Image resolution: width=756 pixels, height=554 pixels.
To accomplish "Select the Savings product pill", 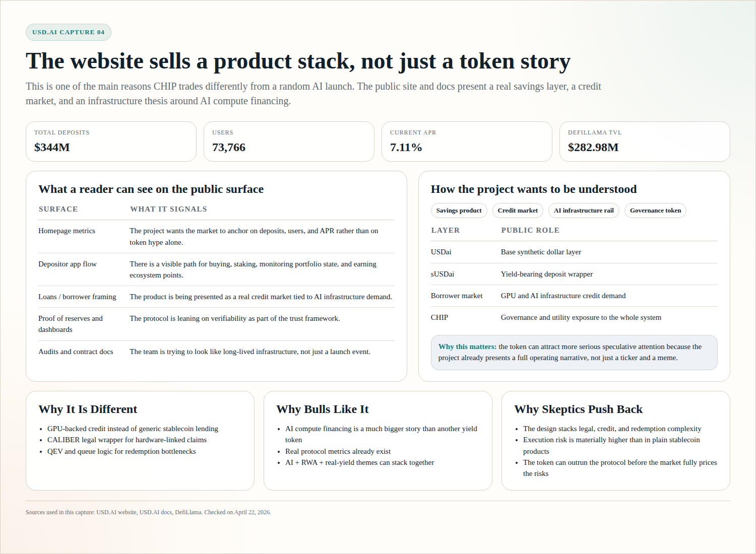I will pos(459,211).
